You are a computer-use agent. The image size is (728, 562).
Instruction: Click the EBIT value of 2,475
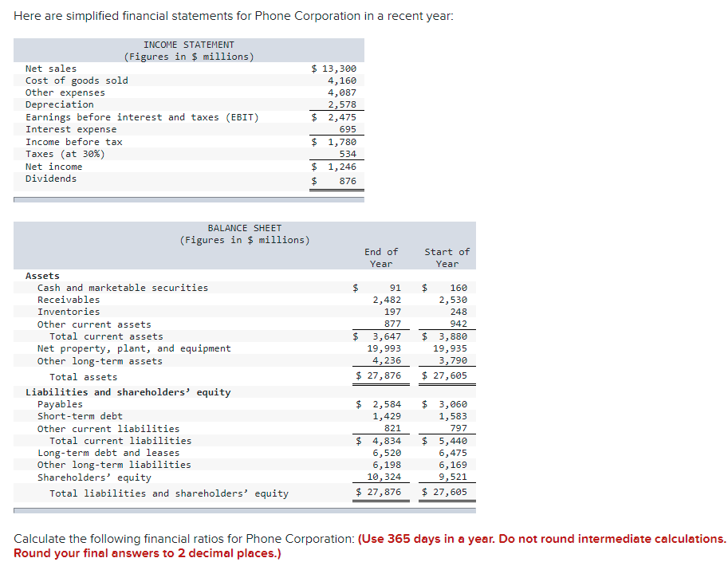[341, 116]
